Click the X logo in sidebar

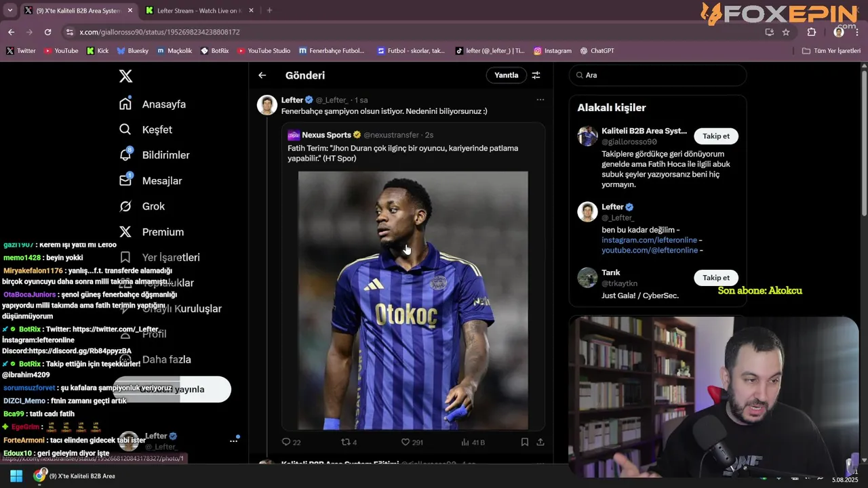[x=125, y=76]
